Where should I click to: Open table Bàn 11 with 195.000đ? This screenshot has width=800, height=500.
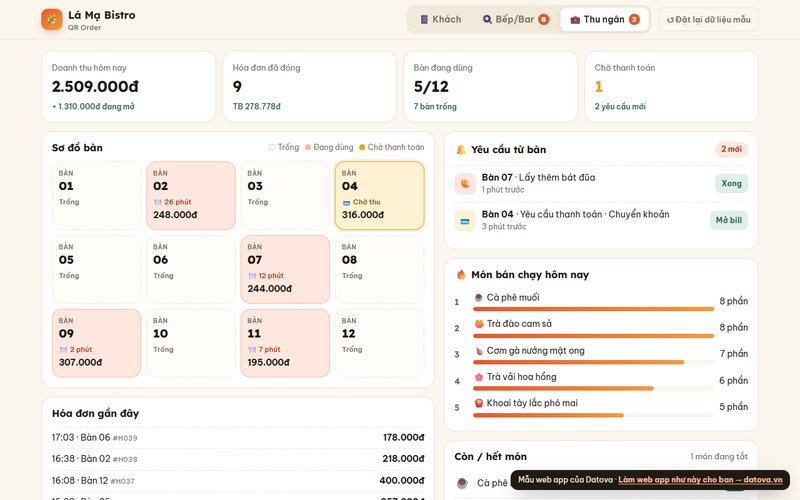(285, 343)
